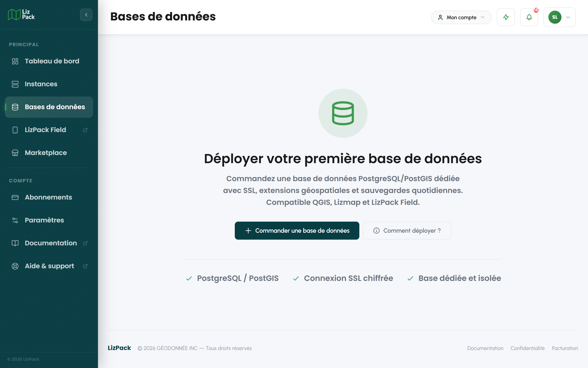
Task: Open Documentation from the sidebar
Action: coord(49,243)
